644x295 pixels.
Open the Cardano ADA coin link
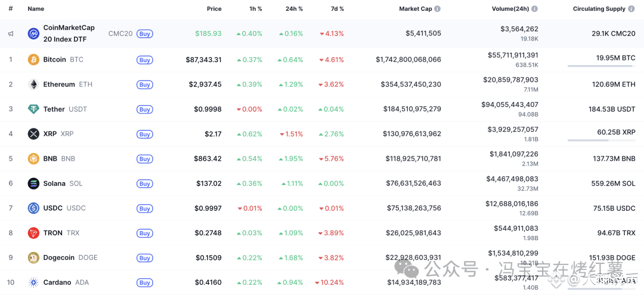point(58,282)
